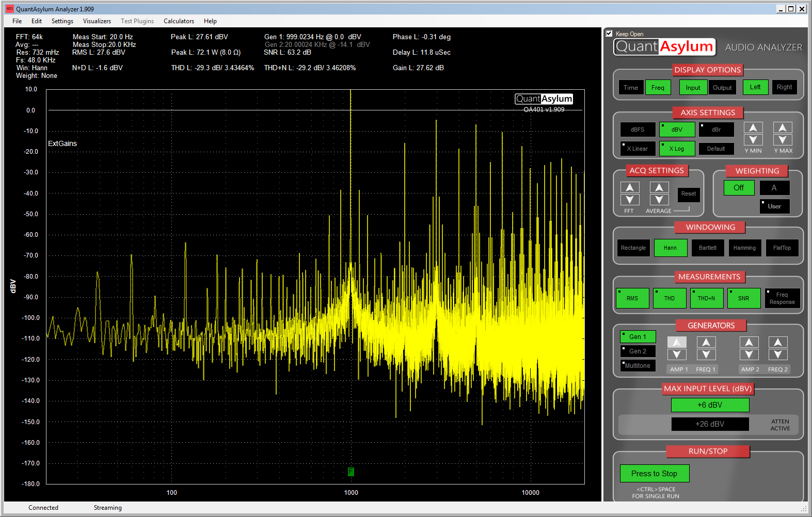Select the Rectangle window
The width and height of the screenshot is (812, 517).
pos(633,248)
